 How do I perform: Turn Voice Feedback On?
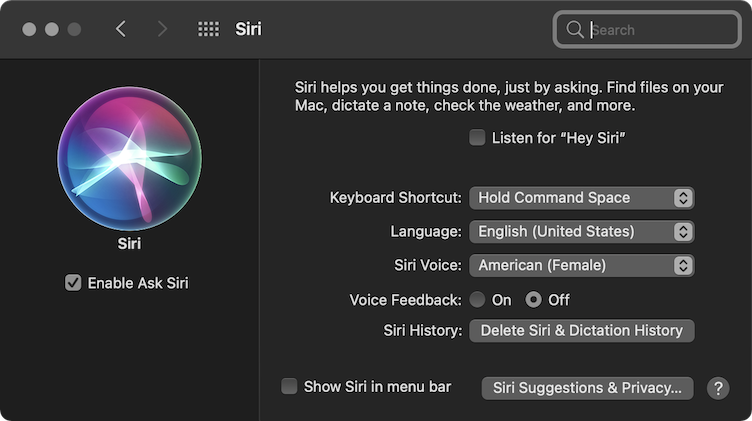pos(477,300)
